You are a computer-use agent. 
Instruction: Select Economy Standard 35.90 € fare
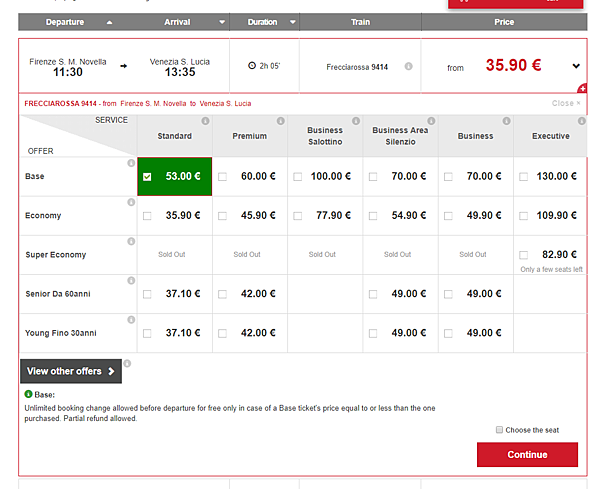coord(147,216)
